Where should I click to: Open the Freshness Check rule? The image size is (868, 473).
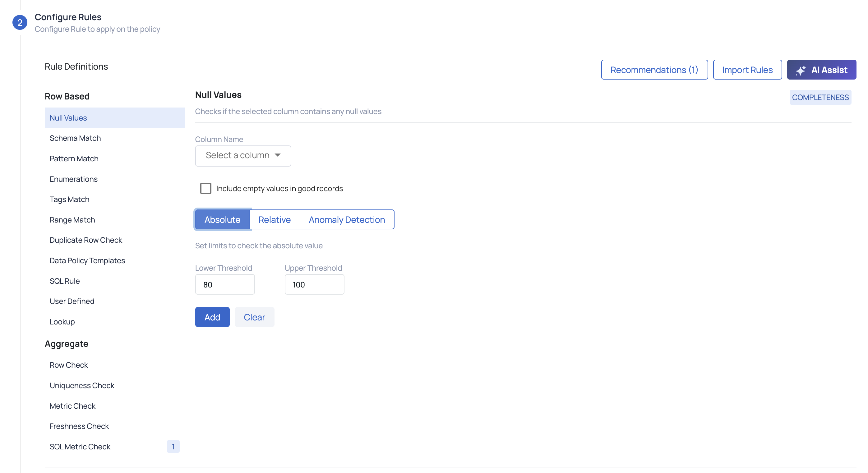coord(79,426)
